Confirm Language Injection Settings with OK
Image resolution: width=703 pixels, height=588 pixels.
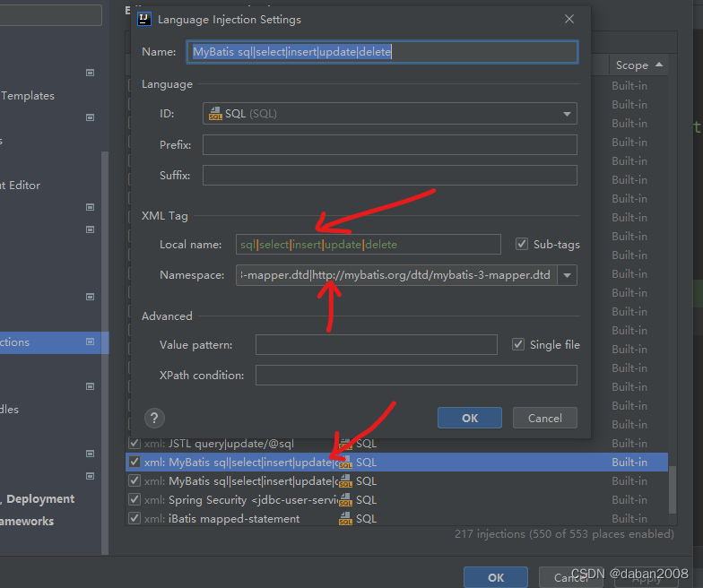[x=470, y=418]
